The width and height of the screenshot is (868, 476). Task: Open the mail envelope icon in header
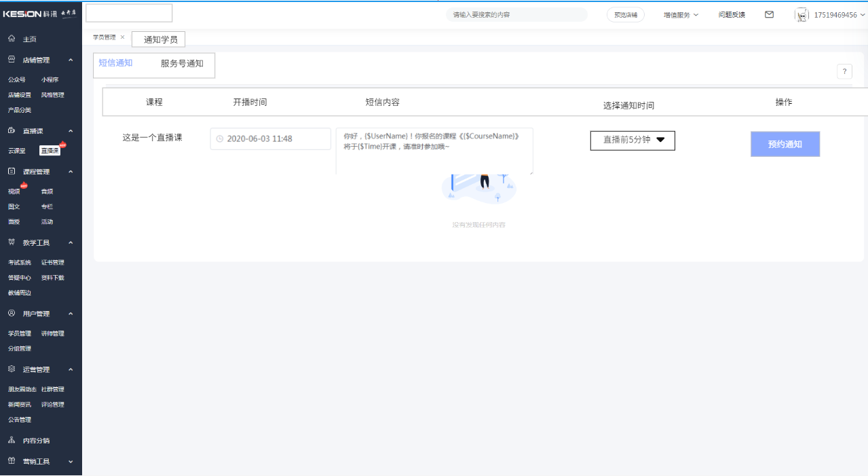(x=769, y=14)
